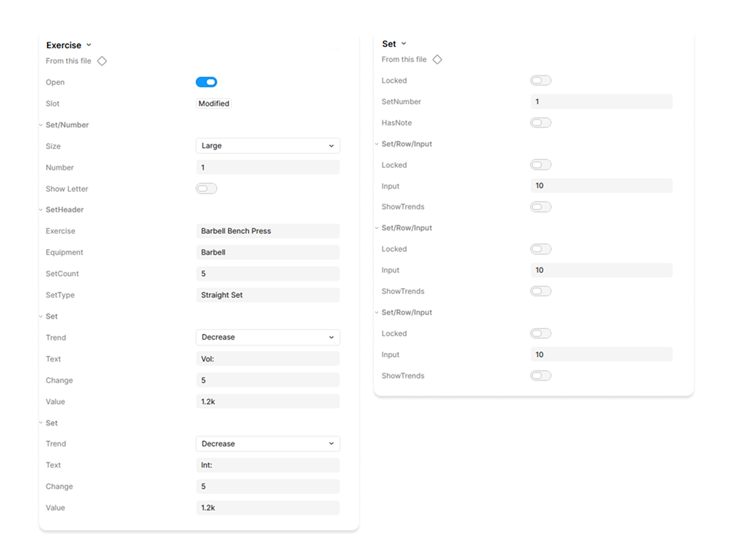Viewport: 733px width, 560px height.
Task: Click the Input field in first Set/Row/Input section
Action: (602, 186)
